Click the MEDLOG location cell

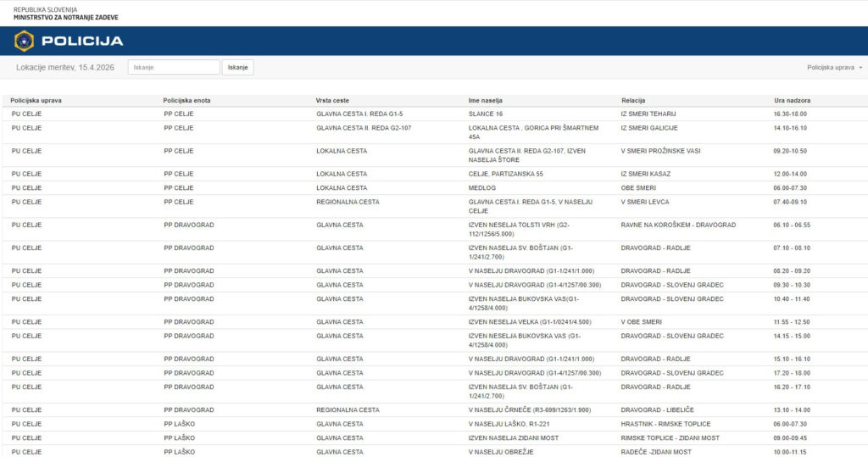[482, 187]
